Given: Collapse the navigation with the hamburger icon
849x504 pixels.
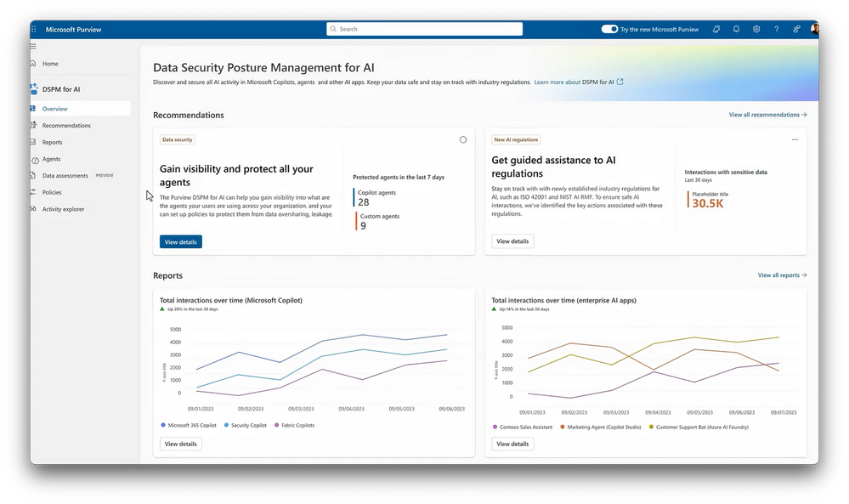Looking at the screenshot, I should pos(33,47).
